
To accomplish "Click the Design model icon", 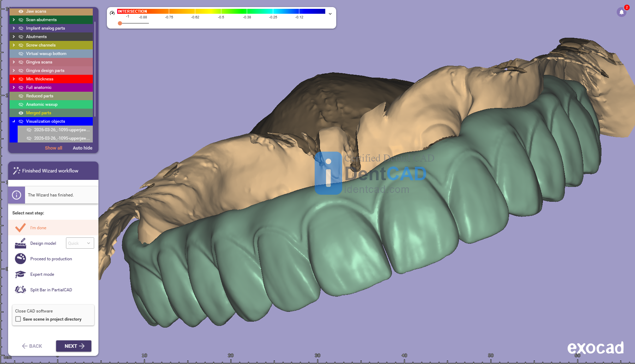I will (x=20, y=243).
